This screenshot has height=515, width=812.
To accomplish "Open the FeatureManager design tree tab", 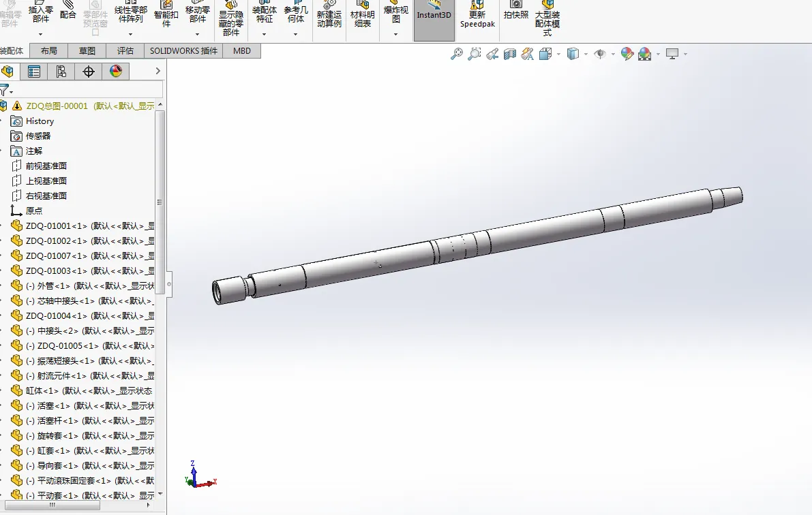I will coord(7,72).
